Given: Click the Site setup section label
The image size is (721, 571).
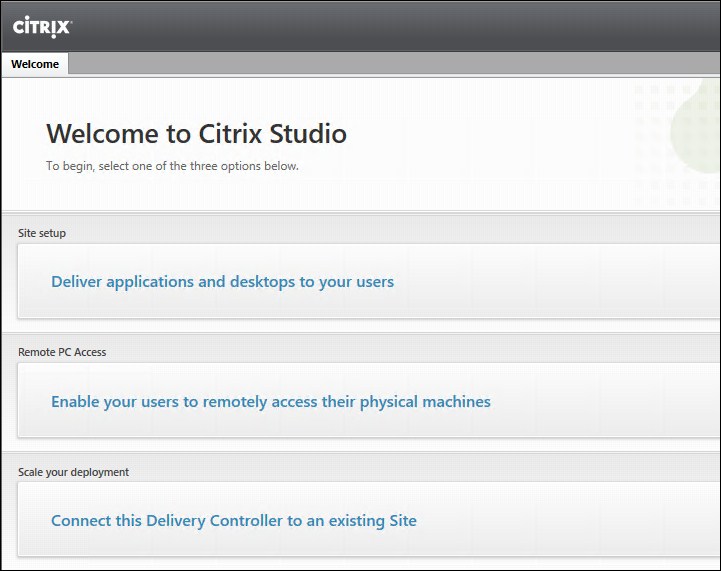Looking at the screenshot, I should [x=42, y=233].
